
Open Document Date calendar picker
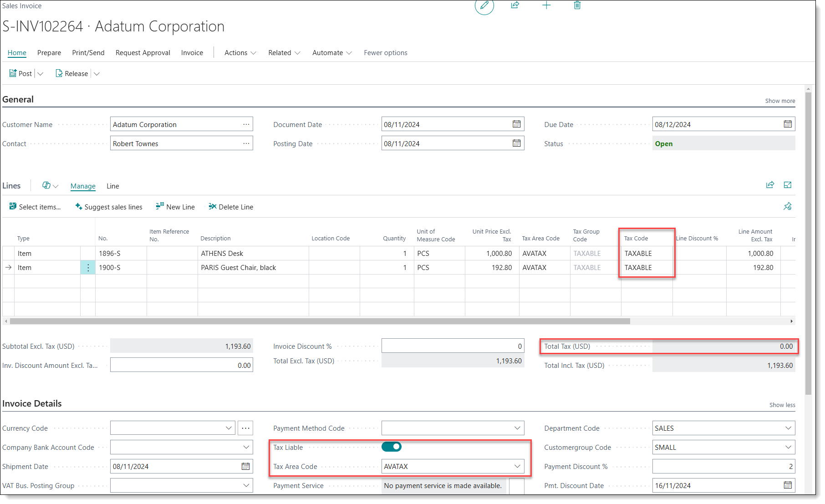pyautogui.click(x=516, y=124)
